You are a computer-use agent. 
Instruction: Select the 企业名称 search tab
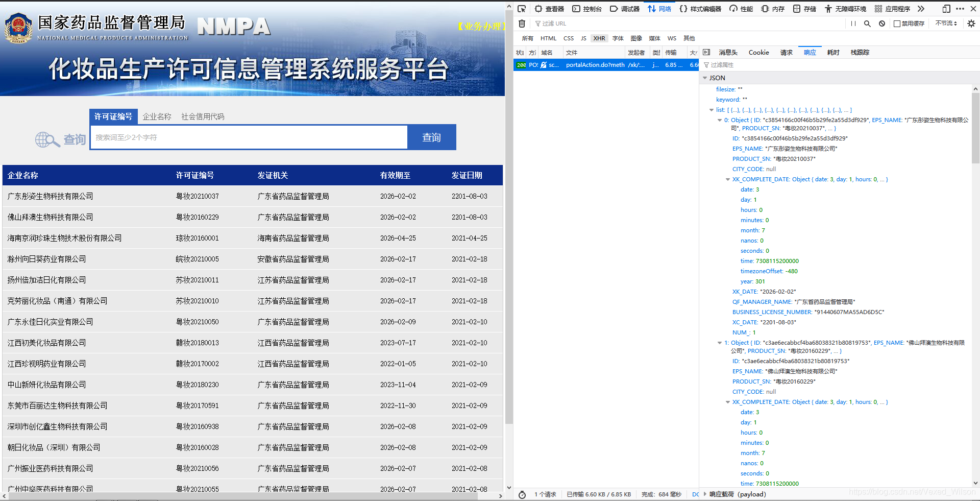point(157,116)
